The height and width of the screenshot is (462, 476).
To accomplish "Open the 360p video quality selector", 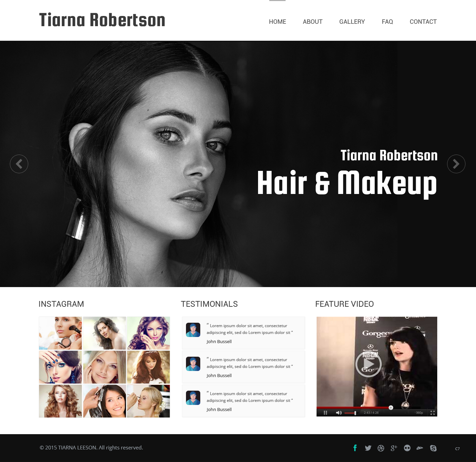I will [420, 413].
